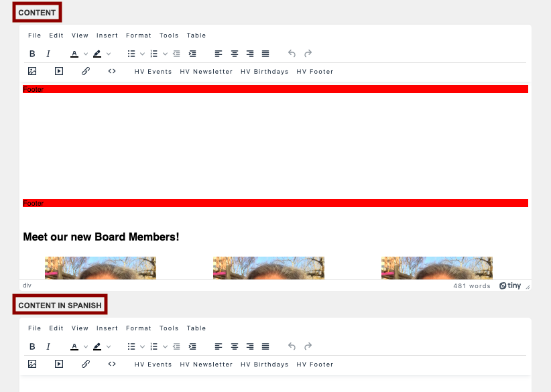Undo last change in the Content editor
Viewport: 551px width, 392px height.
[x=292, y=54]
